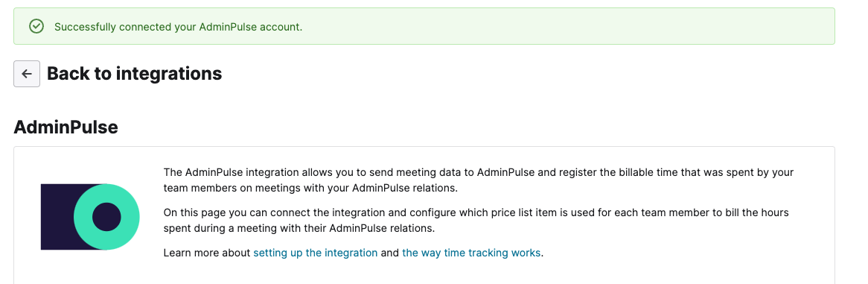The width and height of the screenshot is (868, 284).
Task: Click the line starting 'The AdminPulse integration allows'
Action: 479,172
